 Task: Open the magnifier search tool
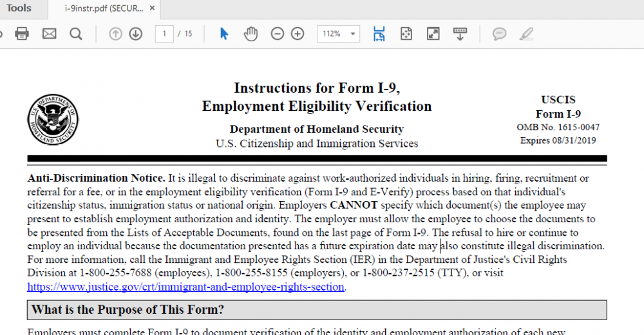(76, 33)
